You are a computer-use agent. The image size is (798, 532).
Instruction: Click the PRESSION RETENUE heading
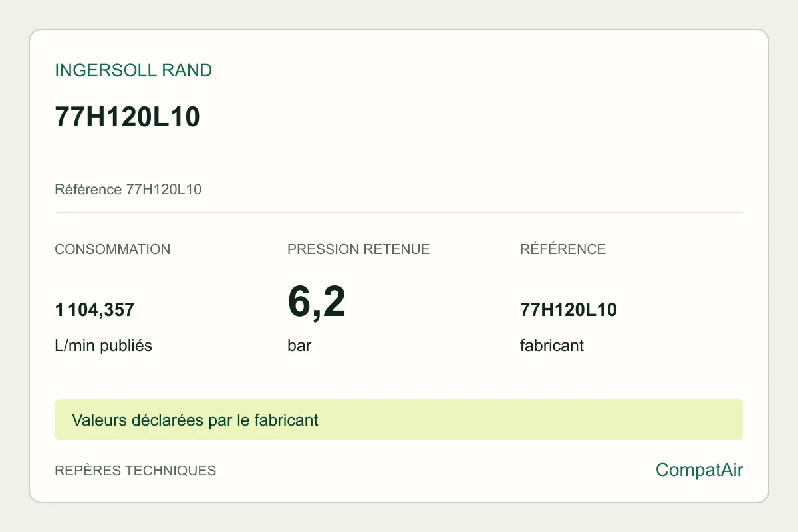coord(358,249)
